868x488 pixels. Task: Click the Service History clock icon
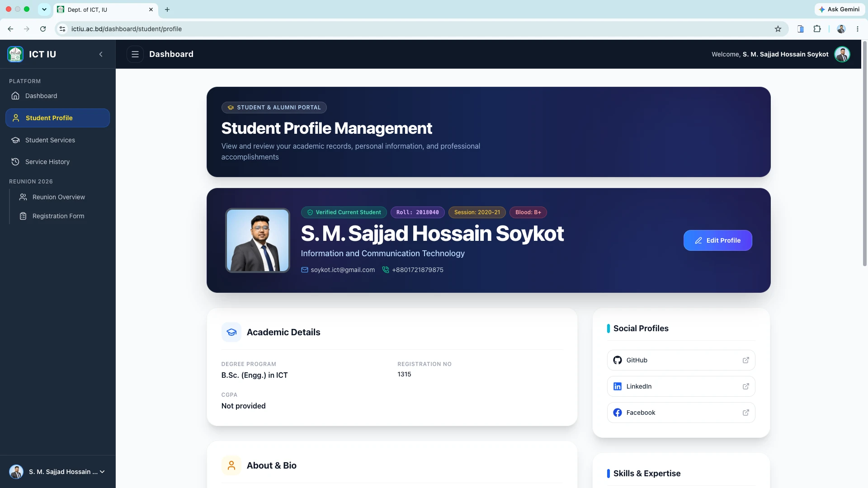15,162
